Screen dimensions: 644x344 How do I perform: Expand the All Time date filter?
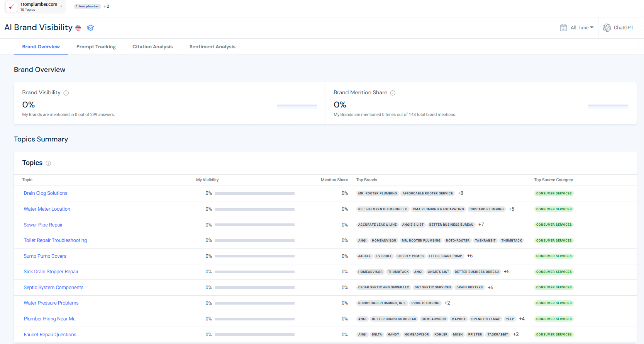point(582,28)
